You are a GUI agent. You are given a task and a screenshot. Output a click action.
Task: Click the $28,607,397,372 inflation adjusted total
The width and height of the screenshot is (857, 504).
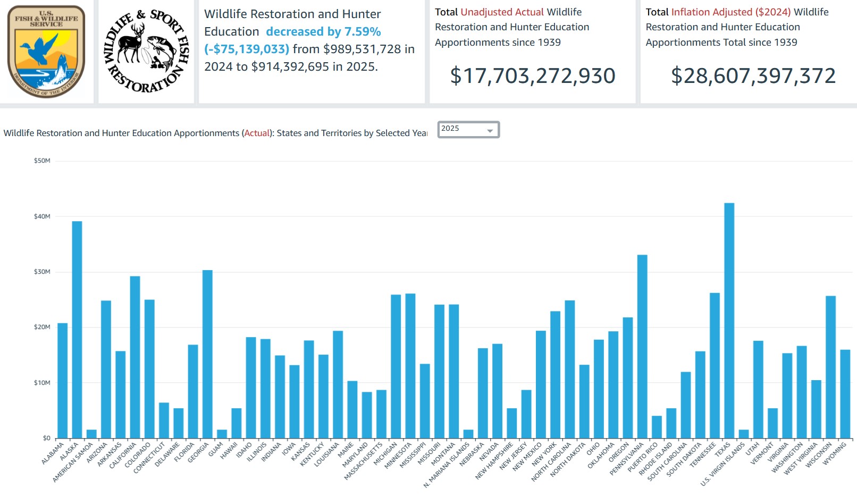753,75
